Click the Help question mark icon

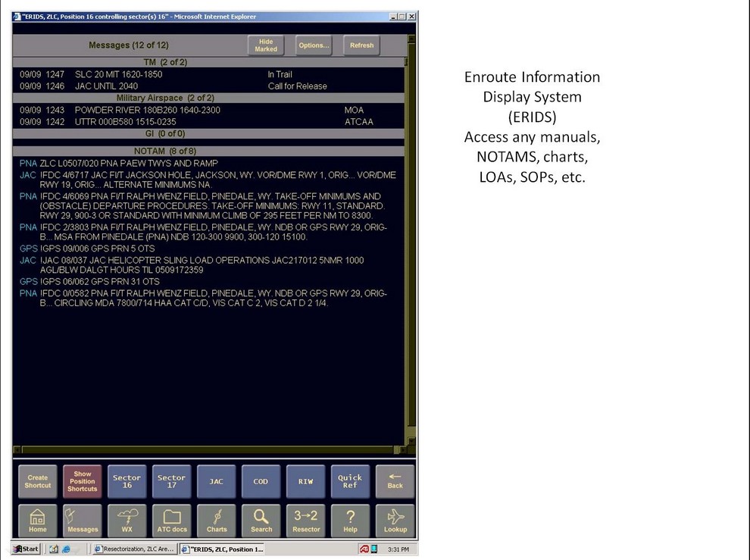pos(350,521)
